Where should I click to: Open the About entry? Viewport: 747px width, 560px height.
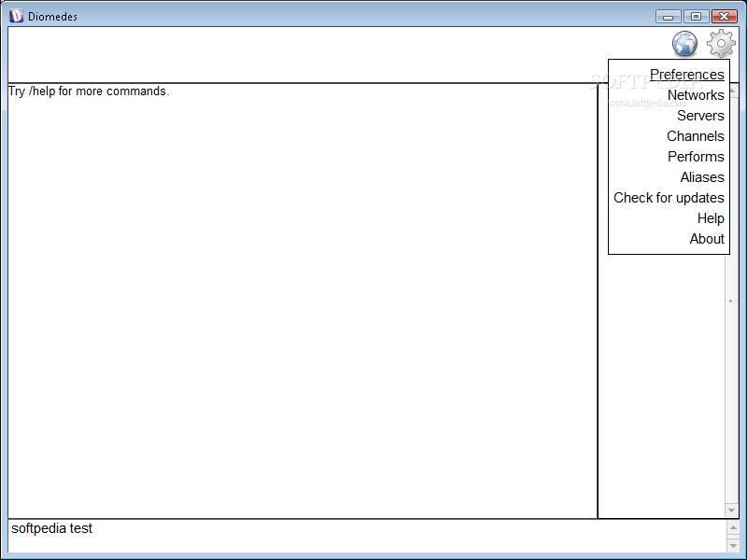point(707,239)
